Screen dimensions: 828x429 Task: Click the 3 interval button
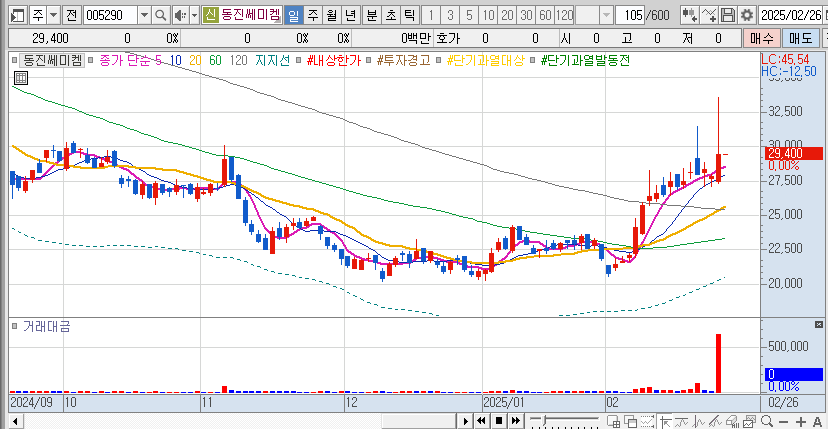coord(449,15)
